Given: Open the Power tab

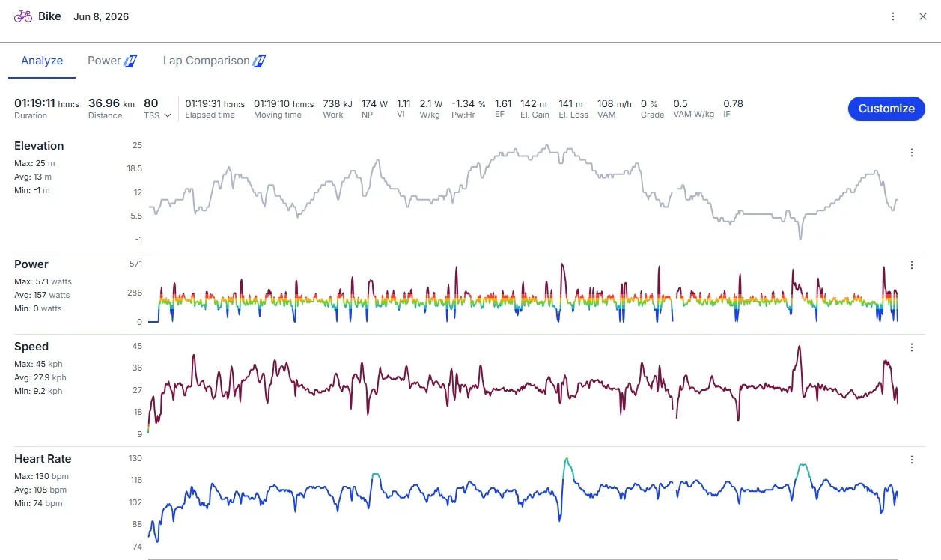Looking at the screenshot, I should click(x=104, y=61).
